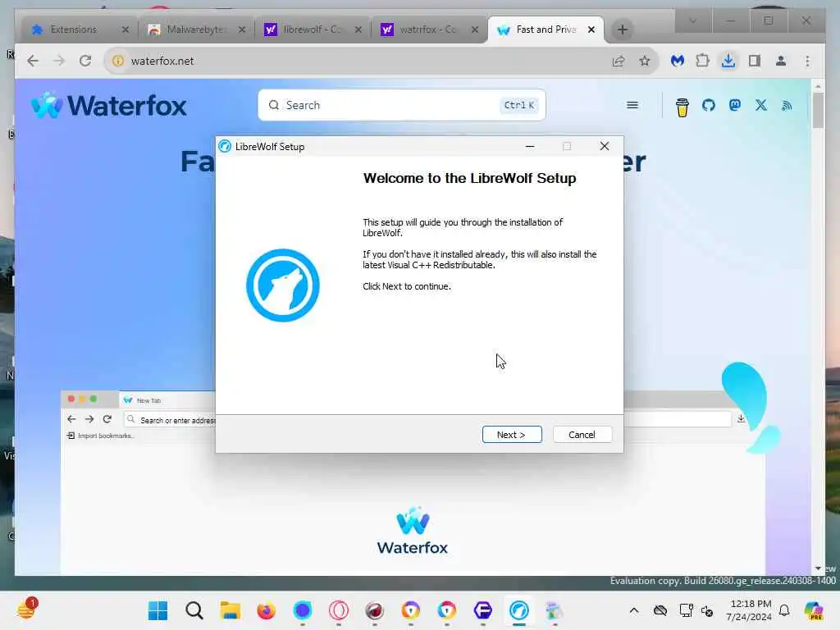Click the Waterfox site search box
Image resolution: width=840 pixels, height=630 pixels.
(402, 105)
